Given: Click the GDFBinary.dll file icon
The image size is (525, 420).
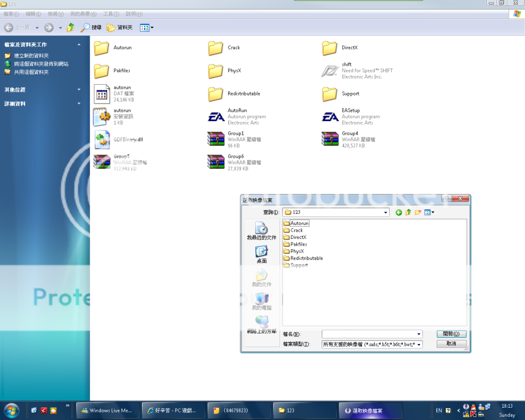Looking at the screenshot, I should pyautogui.click(x=102, y=139).
